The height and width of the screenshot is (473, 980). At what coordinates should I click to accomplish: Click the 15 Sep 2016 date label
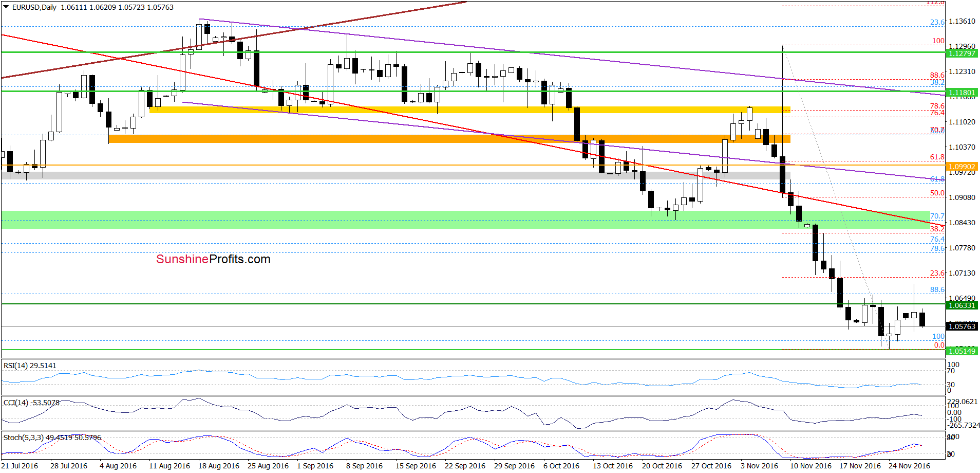416,466
